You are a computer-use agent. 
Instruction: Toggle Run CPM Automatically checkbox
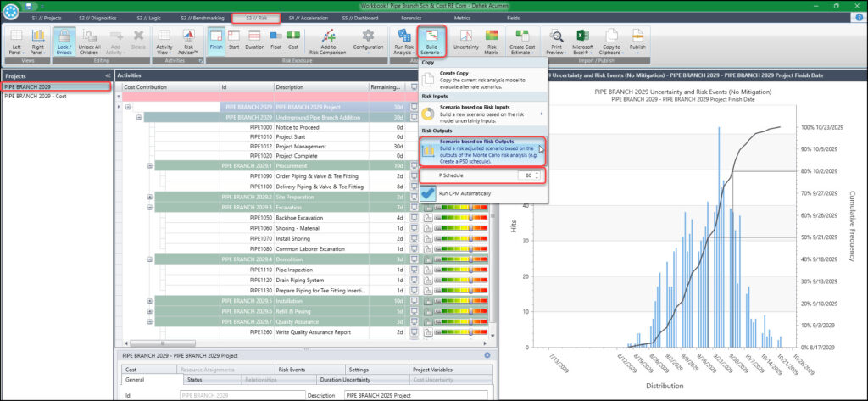coord(428,193)
